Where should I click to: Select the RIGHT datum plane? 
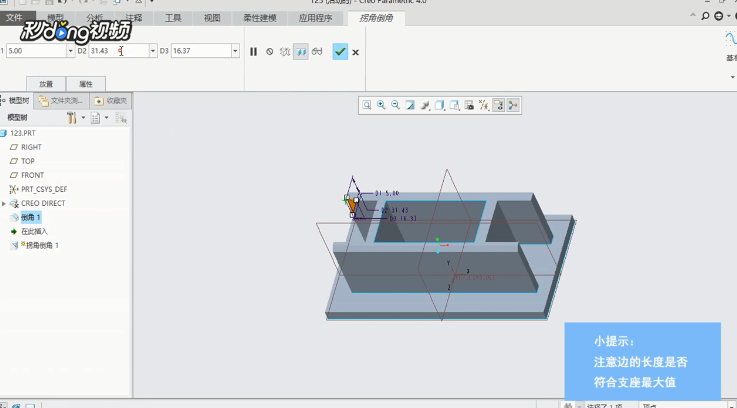[31, 147]
